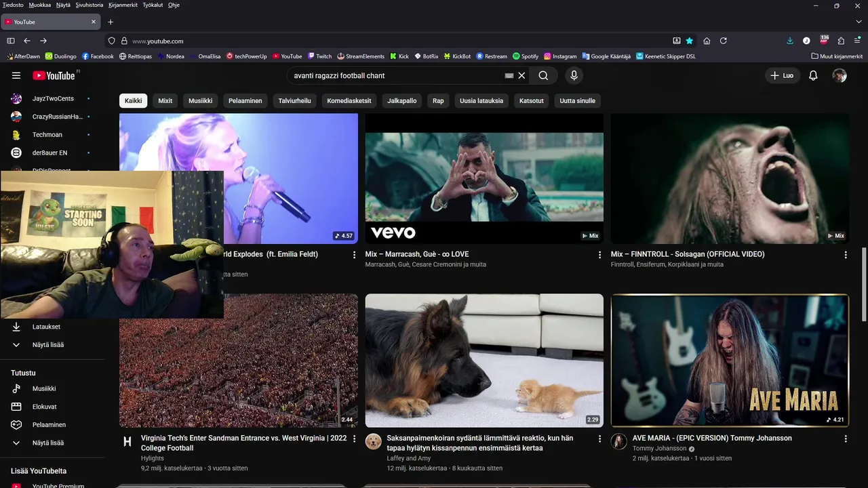
Task: Open the Työkalut menu
Action: click(153, 5)
